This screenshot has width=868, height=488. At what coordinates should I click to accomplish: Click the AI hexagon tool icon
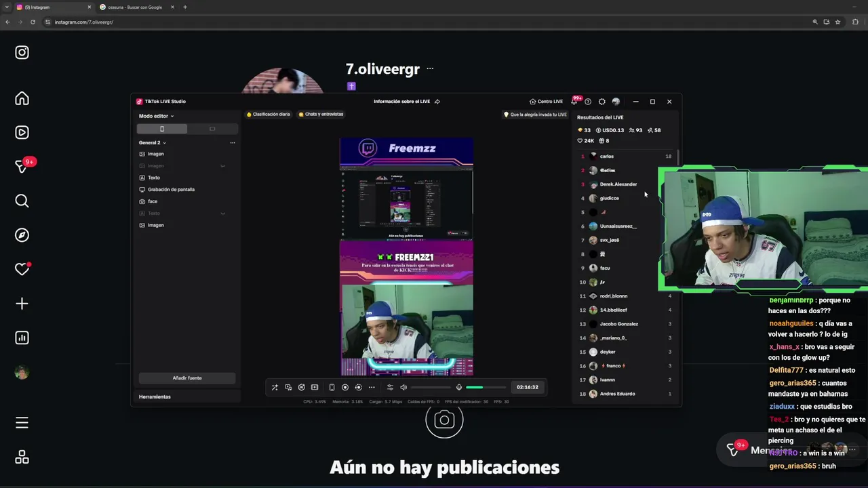pos(301,387)
